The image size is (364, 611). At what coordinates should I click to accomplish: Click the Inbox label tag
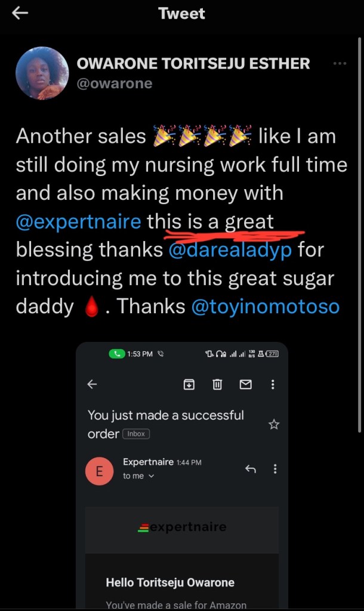click(136, 434)
